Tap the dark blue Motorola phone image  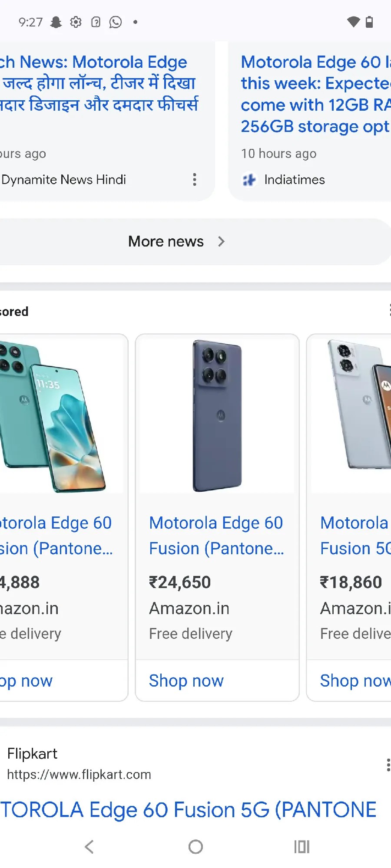click(217, 415)
